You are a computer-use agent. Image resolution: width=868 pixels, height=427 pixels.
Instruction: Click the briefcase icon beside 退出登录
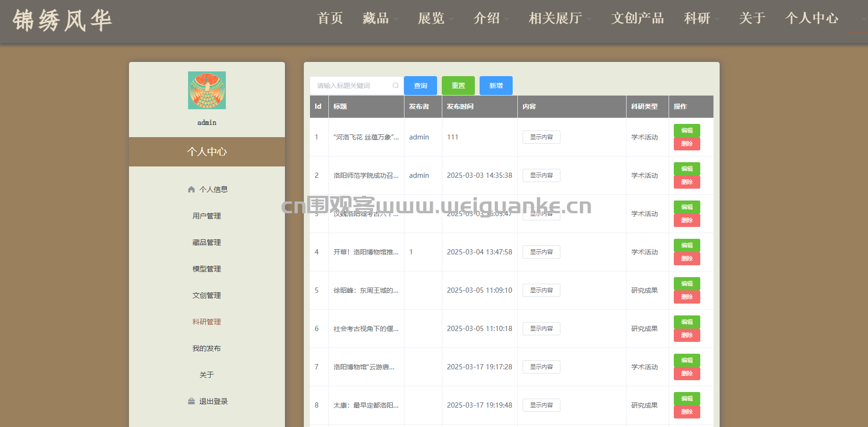coord(191,401)
